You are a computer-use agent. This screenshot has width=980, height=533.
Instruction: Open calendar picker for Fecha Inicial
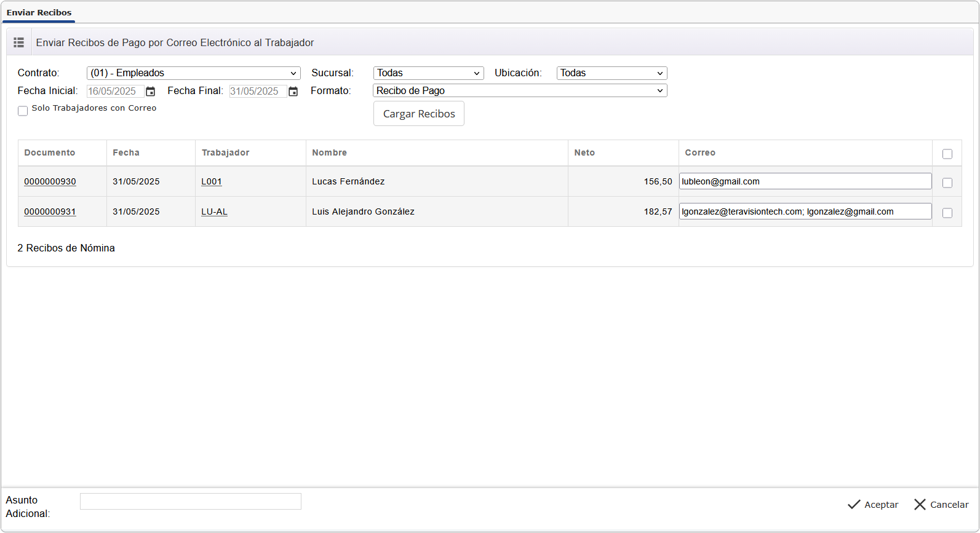pyautogui.click(x=151, y=92)
